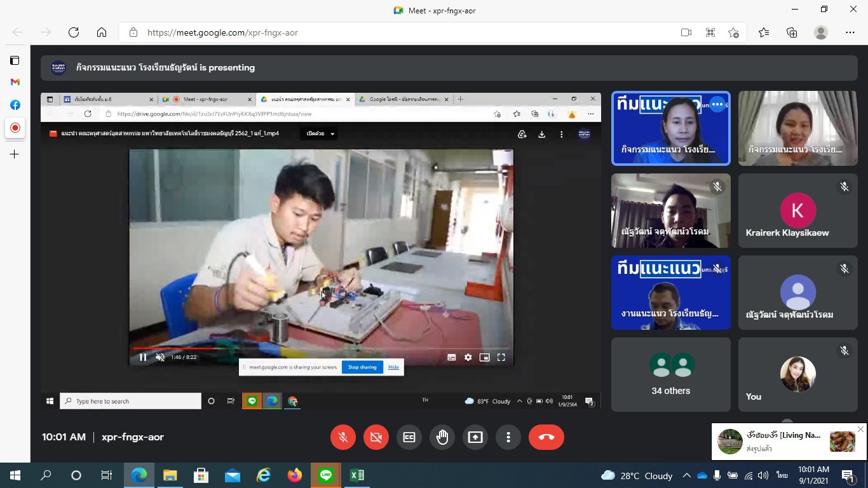The width and height of the screenshot is (868, 488).
Task: Open the present now screen-share button
Action: (475, 437)
